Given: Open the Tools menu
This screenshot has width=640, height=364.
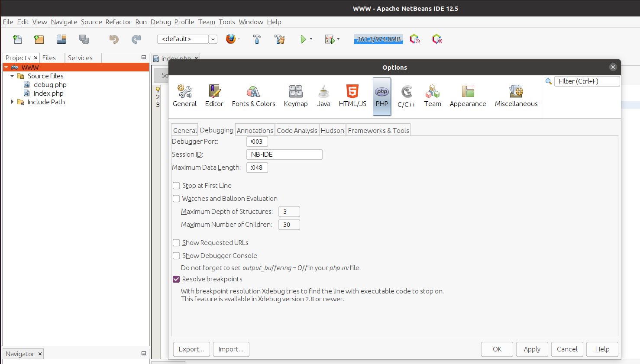Looking at the screenshot, I should (x=226, y=22).
